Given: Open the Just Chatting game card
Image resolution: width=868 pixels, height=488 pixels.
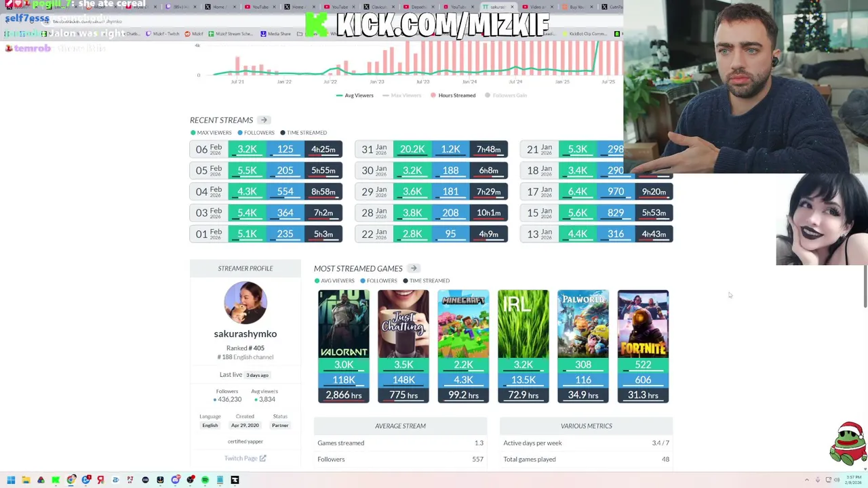Looking at the screenshot, I should pos(403,346).
